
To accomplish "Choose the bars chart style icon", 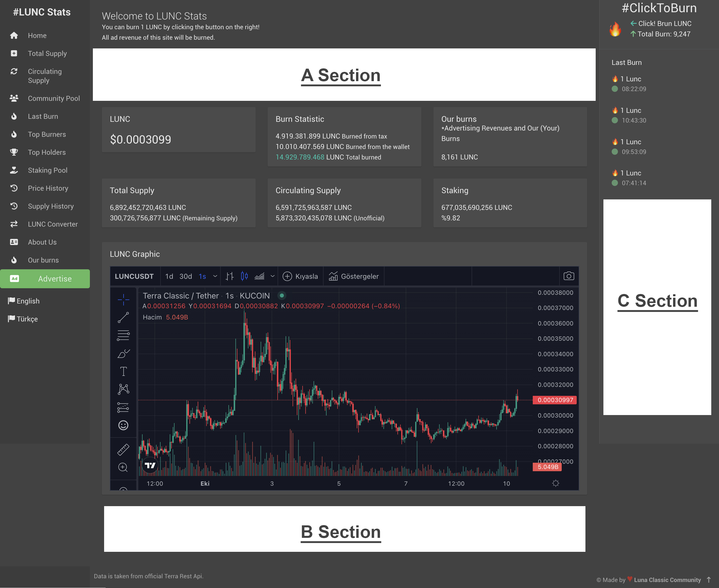I will coord(230,276).
